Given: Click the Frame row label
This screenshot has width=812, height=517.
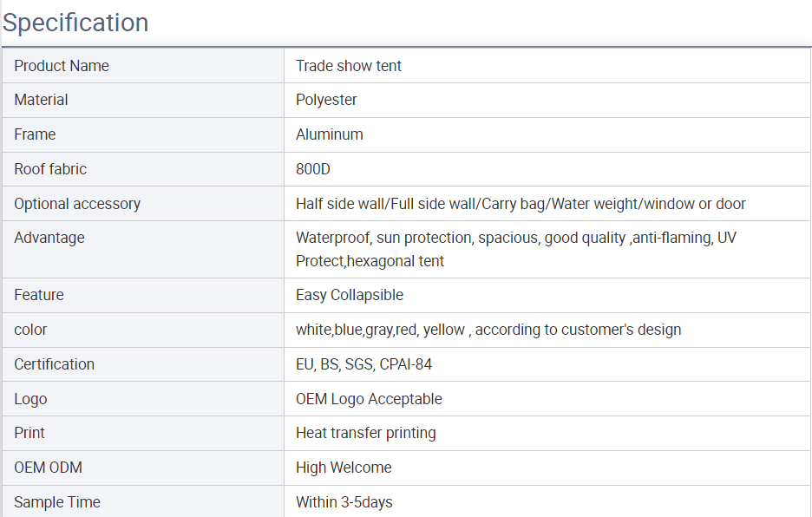Looking at the screenshot, I should (35, 134).
